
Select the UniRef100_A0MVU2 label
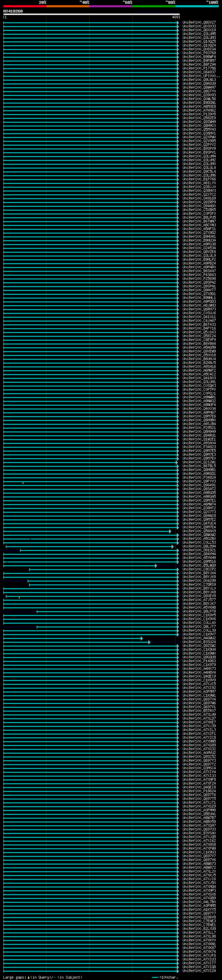coord(199,753)
